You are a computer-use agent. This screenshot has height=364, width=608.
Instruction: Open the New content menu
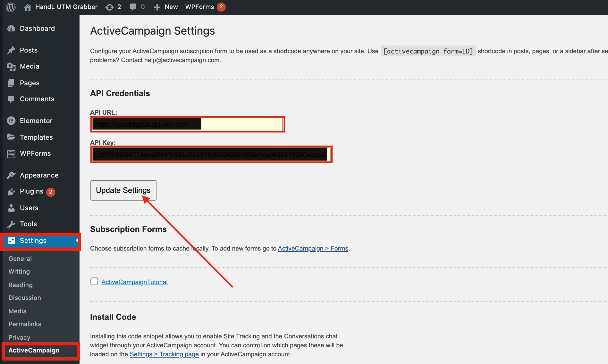coord(166,7)
